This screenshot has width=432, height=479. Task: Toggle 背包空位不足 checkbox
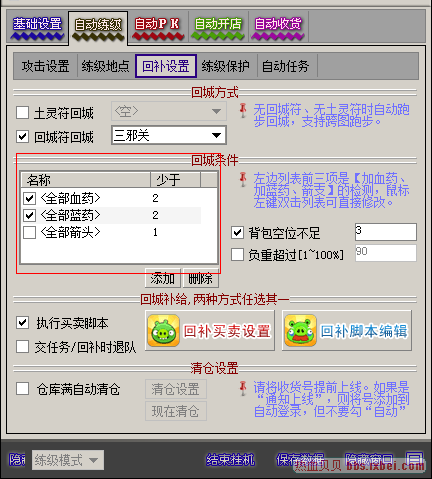tap(237, 232)
